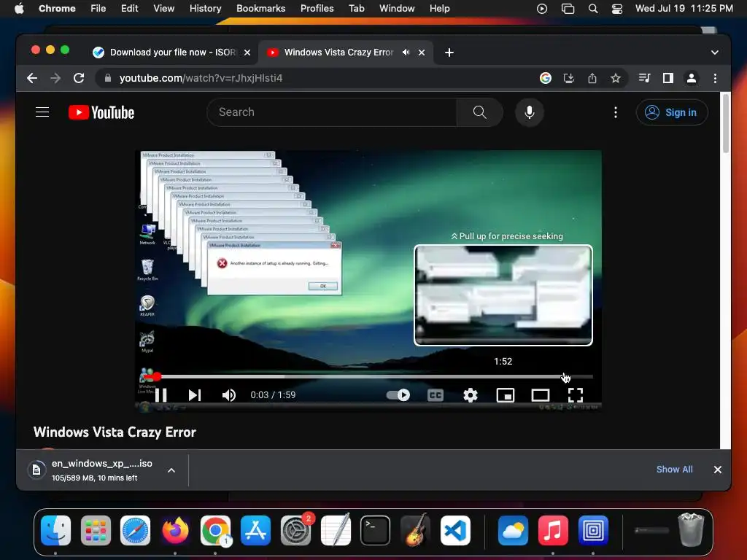The image size is (747, 560).
Task: Click the red progress scrubber handle
Action: (157, 377)
